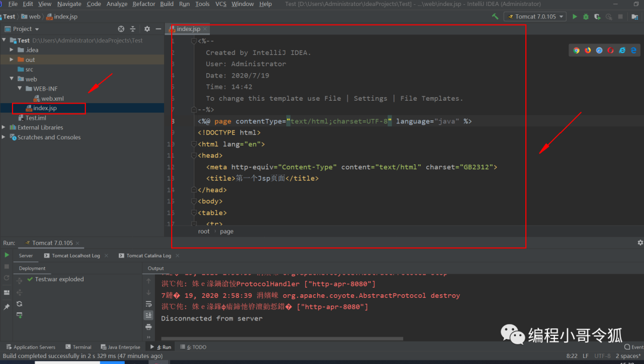The width and height of the screenshot is (644, 364).
Task: Open the Terminal tool window
Action: click(x=79, y=347)
